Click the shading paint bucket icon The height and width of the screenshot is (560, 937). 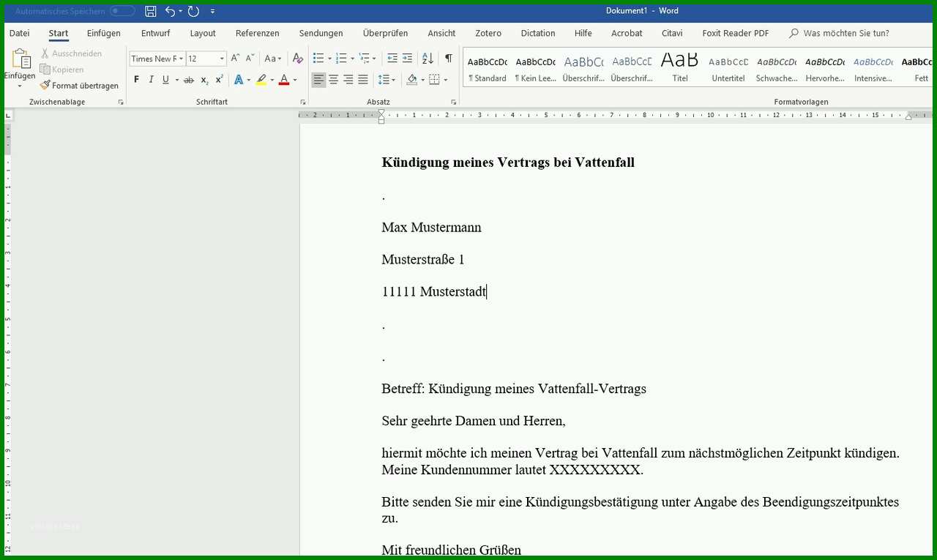(411, 80)
